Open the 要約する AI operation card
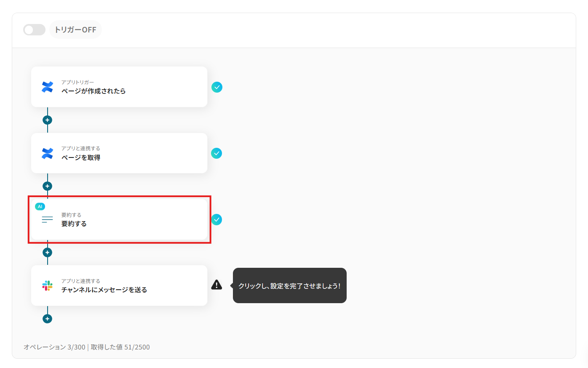 click(119, 219)
